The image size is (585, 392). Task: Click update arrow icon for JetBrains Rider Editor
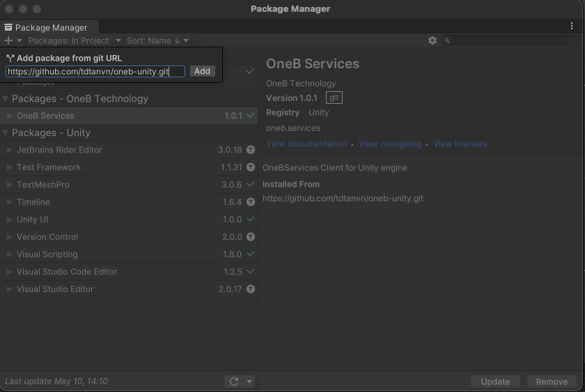(251, 150)
